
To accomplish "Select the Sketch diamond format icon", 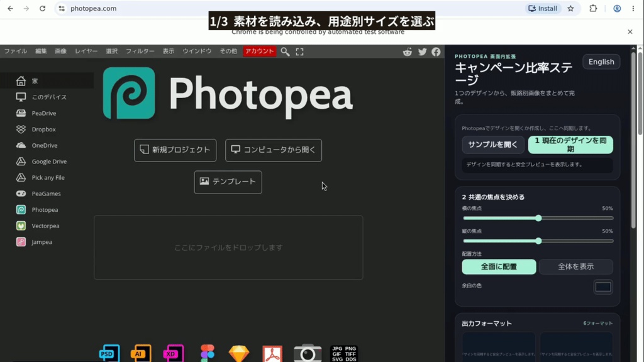I will 239,353.
